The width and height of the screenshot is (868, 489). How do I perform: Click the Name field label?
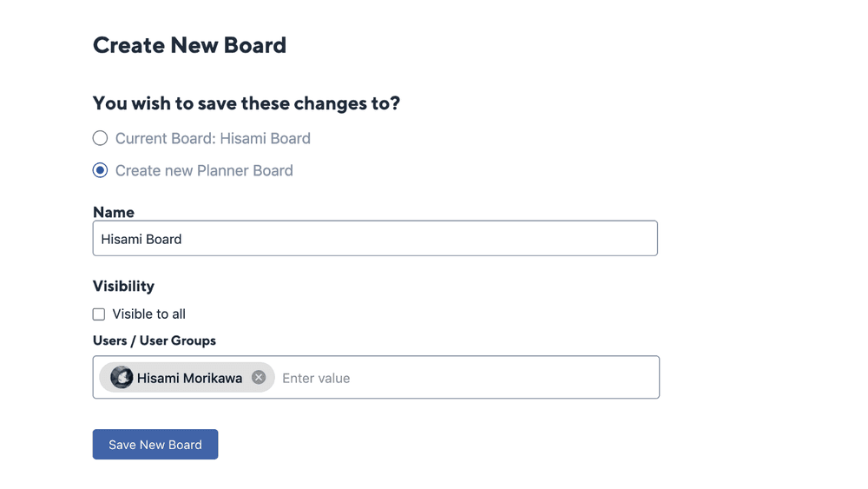(x=114, y=212)
